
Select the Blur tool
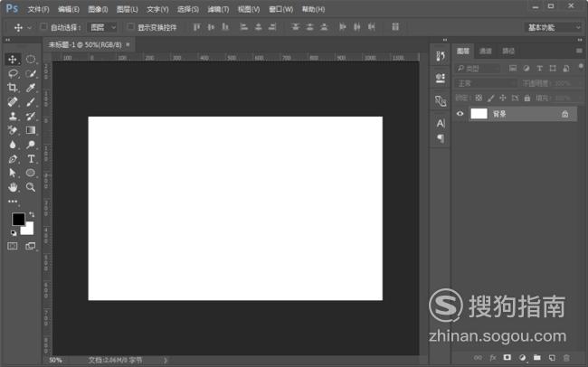[13, 145]
